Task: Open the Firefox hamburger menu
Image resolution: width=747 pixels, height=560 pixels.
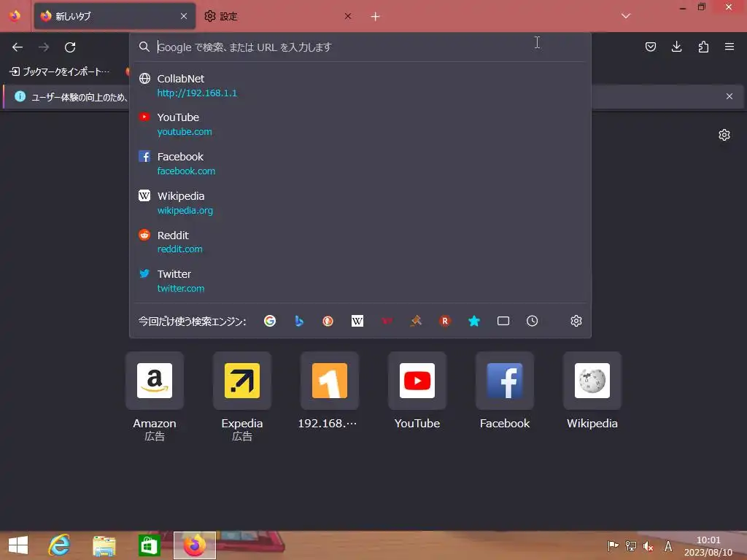Action: pyautogui.click(x=729, y=47)
